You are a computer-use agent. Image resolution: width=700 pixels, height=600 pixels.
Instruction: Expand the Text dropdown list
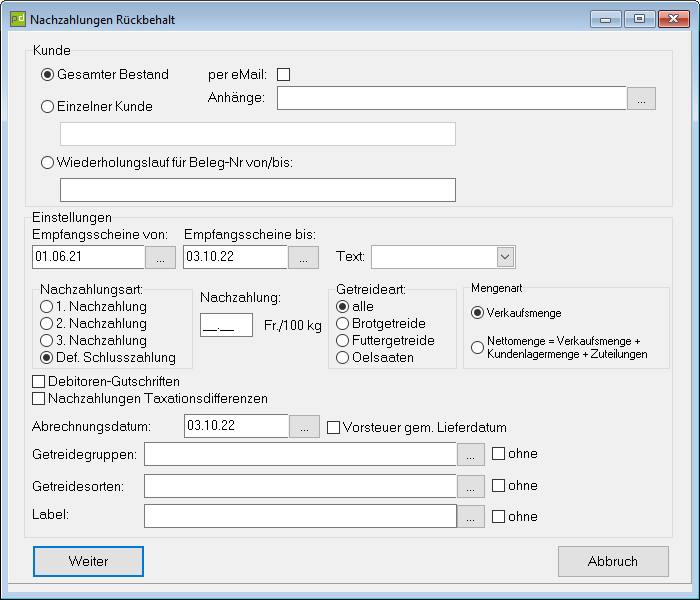point(505,257)
